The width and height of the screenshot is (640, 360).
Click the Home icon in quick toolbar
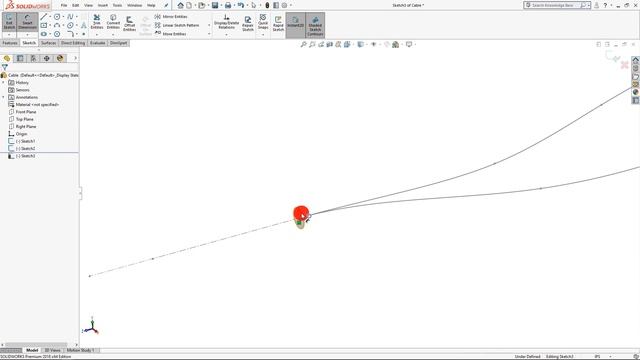tap(180, 5)
